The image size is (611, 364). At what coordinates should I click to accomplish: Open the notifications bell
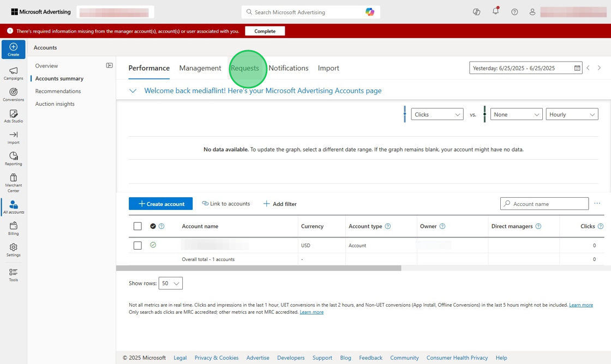495,11
